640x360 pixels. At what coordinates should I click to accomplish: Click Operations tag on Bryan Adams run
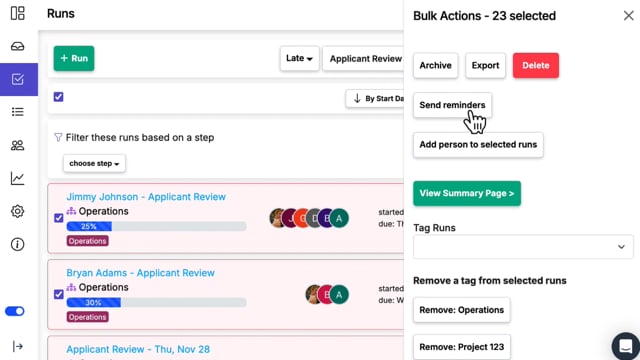[87, 317]
